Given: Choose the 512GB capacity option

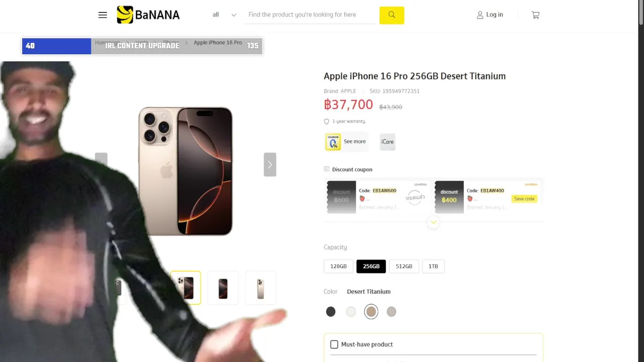Looking at the screenshot, I should click(x=404, y=266).
